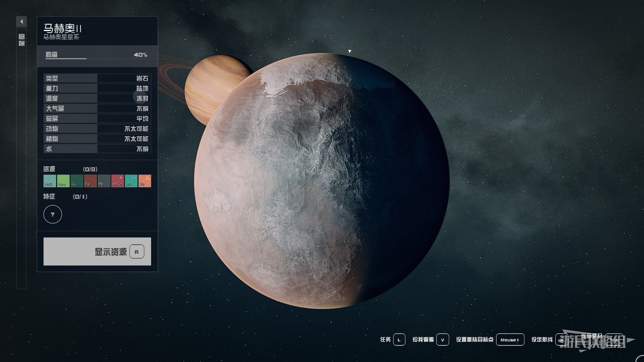This screenshot has height=362, width=644.
Task: Select the xF4 resource swatch
Action: (131, 181)
